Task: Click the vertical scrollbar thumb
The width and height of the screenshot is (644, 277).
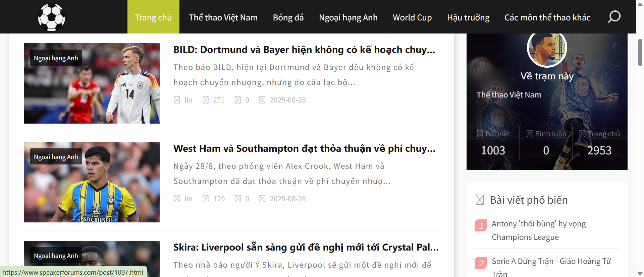Action: 640,52
